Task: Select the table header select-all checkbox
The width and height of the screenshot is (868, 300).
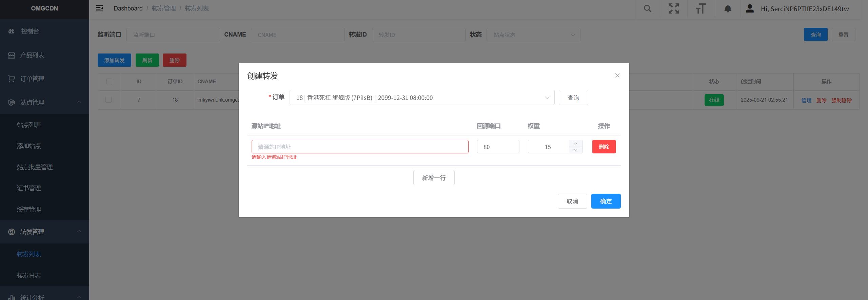Action: tap(109, 82)
